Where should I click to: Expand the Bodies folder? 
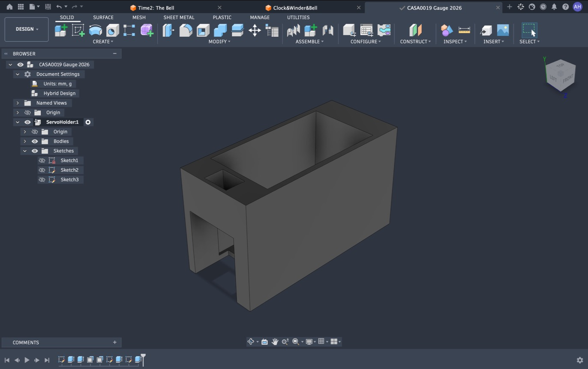[25, 141]
